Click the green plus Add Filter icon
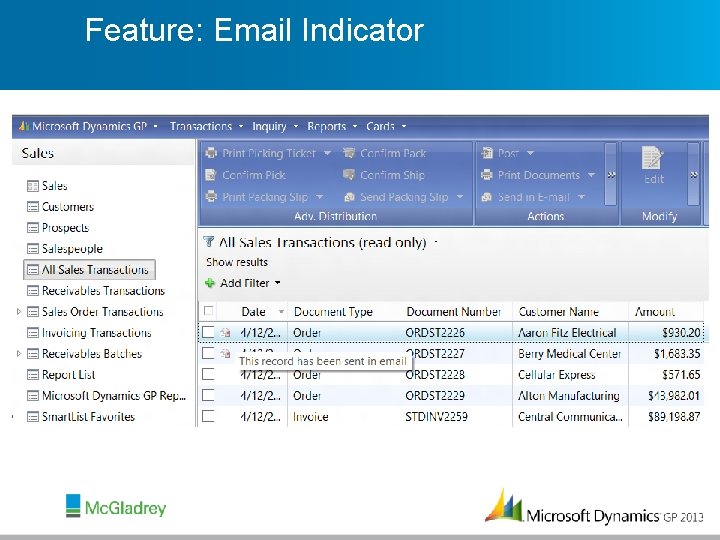Screen dimensions: 720x540 click(210, 283)
